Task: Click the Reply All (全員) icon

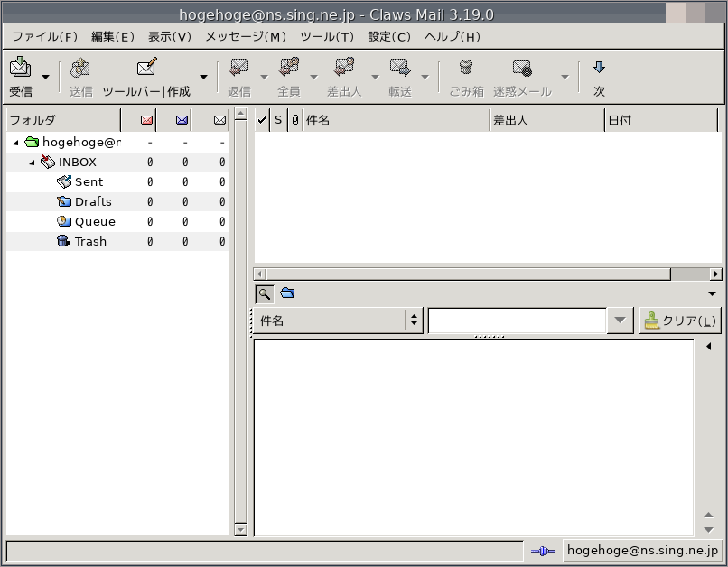Action: tap(289, 68)
